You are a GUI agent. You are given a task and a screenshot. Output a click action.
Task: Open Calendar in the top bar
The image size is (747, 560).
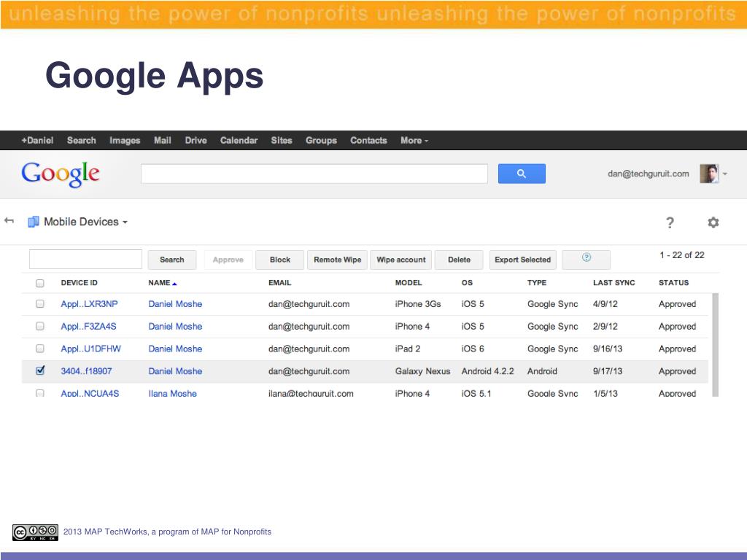click(239, 141)
